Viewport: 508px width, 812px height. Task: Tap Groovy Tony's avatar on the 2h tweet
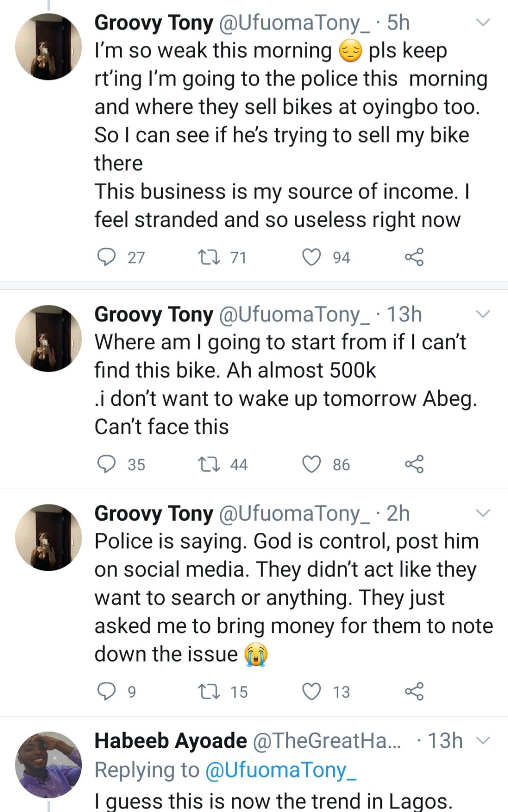click(48, 537)
